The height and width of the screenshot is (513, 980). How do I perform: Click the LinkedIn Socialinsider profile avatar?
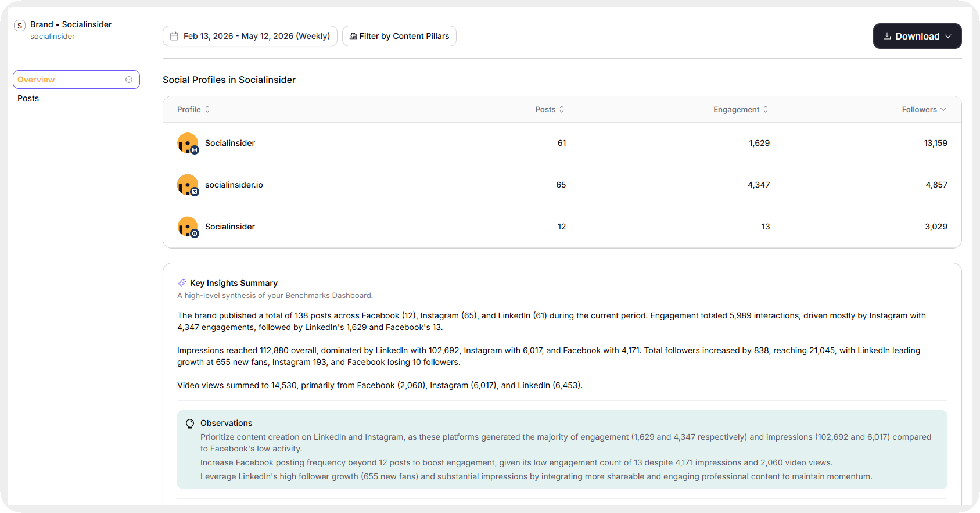(188, 143)
